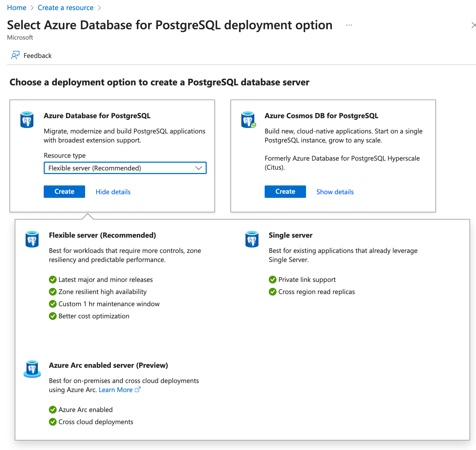This screenshot has height=450, width=476.
Task: Click the green badge on the Cosmos DB icon
Action: pos(253,125)
